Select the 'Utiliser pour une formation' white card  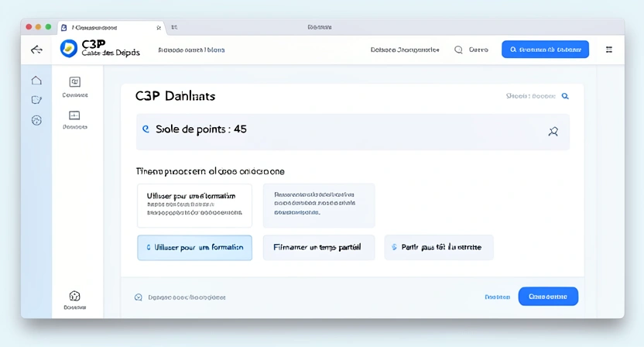(x=194, y=205)
